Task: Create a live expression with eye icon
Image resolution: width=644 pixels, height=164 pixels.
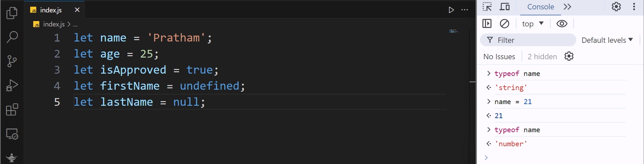Action: tap(562, 24)
